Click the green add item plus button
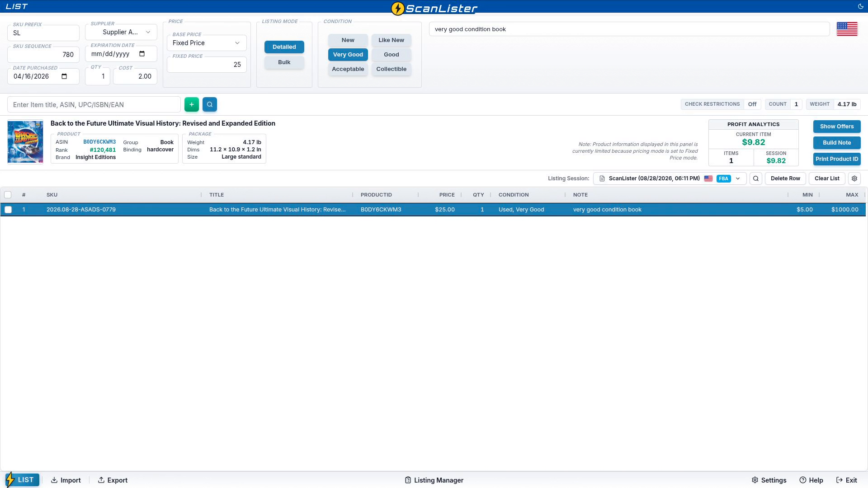Screen dimensions: 868x488 [192, 104]
